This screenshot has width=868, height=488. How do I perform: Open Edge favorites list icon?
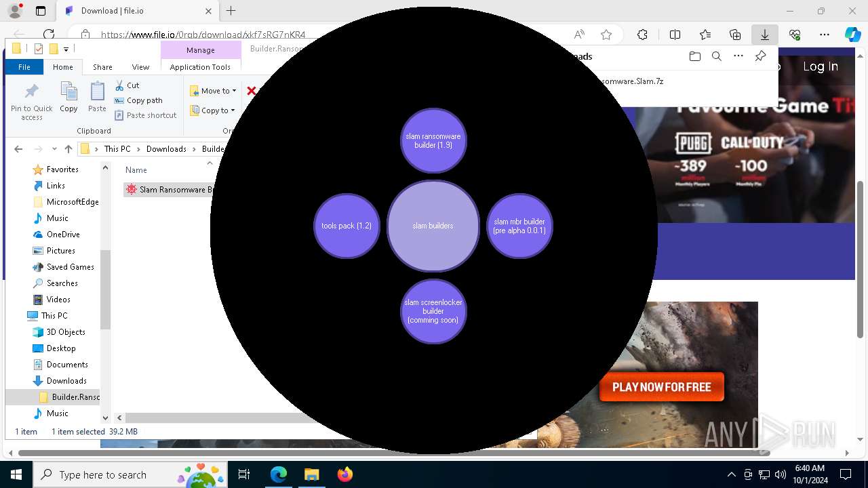pos(705,35)
